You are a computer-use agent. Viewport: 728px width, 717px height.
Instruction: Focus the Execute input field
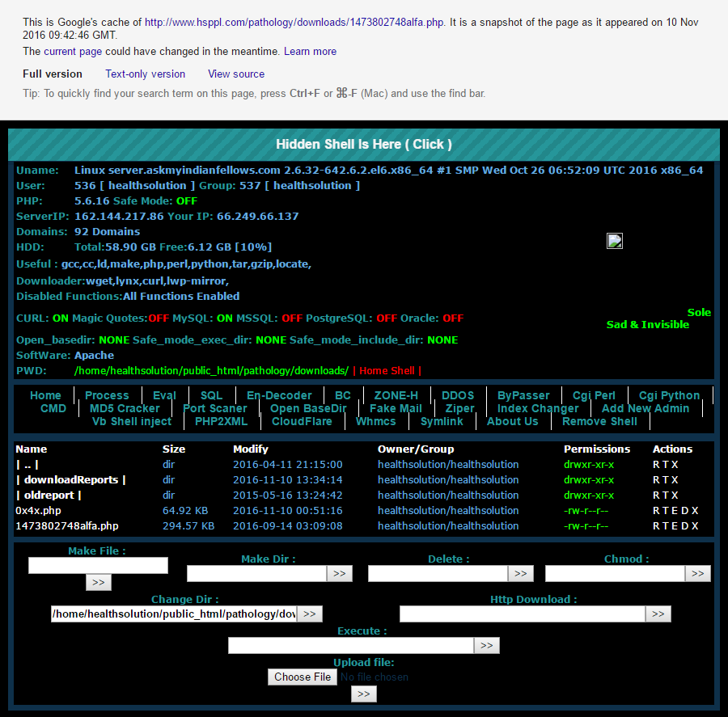pyautogui.click(x=351, y=646)
